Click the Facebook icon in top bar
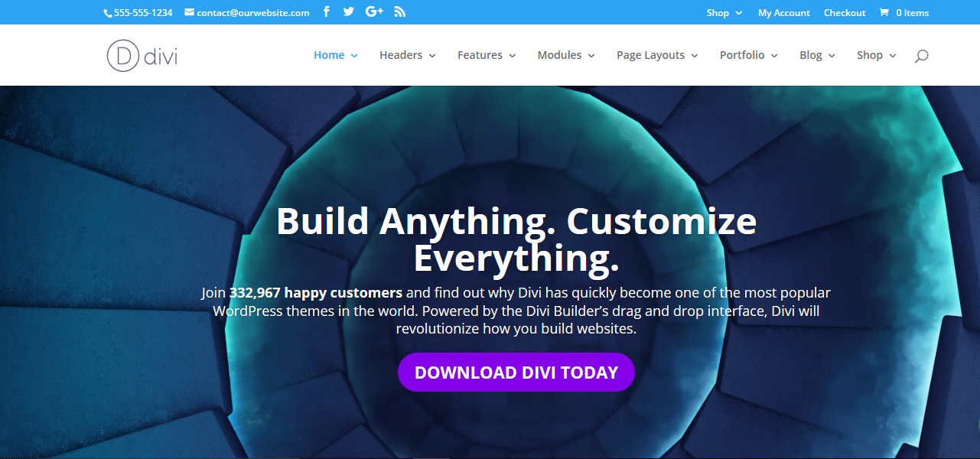 pos(327,11)
